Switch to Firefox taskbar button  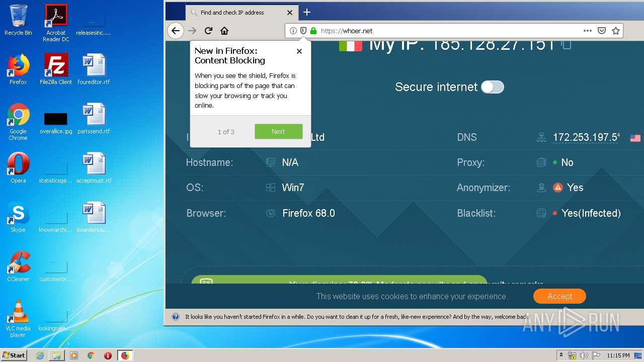point(125,355)
